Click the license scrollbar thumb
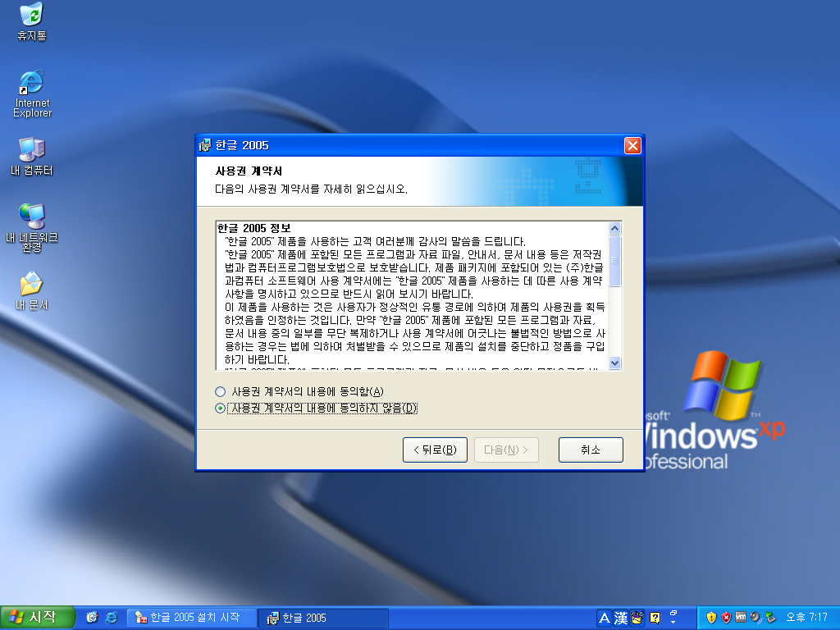Screen dimensions: 840x630 click(x=615, y=261)
